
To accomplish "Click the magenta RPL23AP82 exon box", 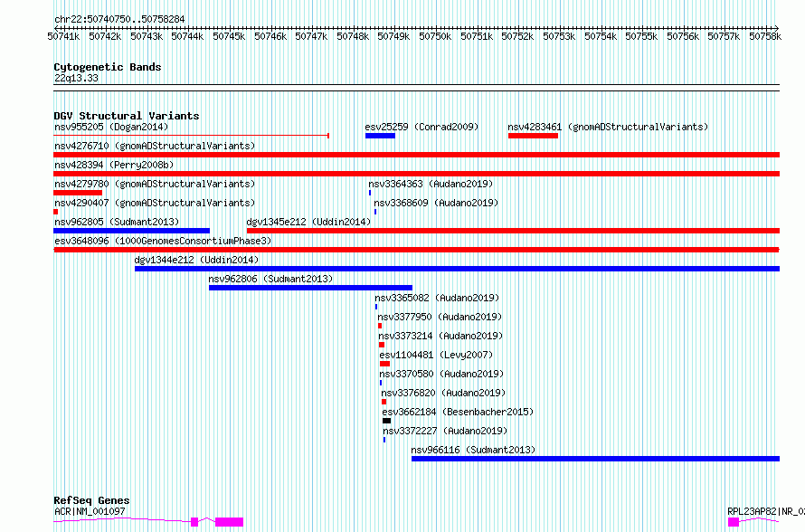I will (x=734, y=522).
